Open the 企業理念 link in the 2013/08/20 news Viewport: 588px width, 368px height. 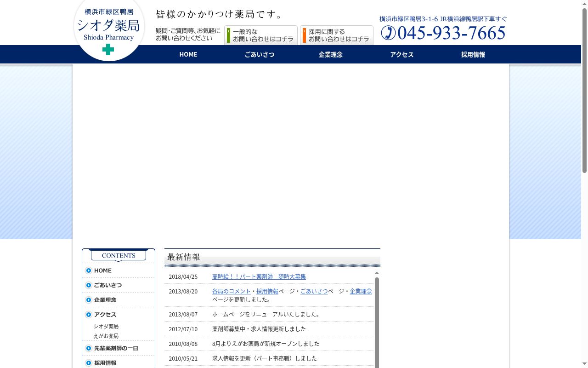[361, 291]
